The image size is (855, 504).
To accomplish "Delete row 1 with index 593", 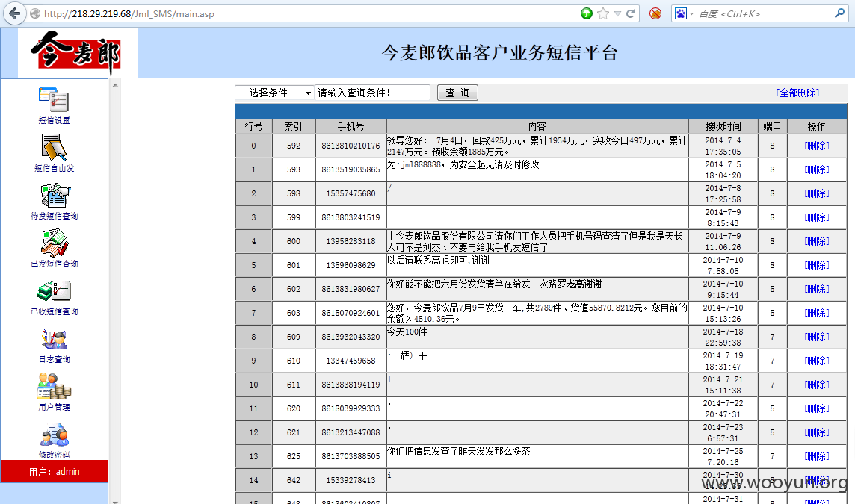I will pyautogui.click(x=816, y=170).
